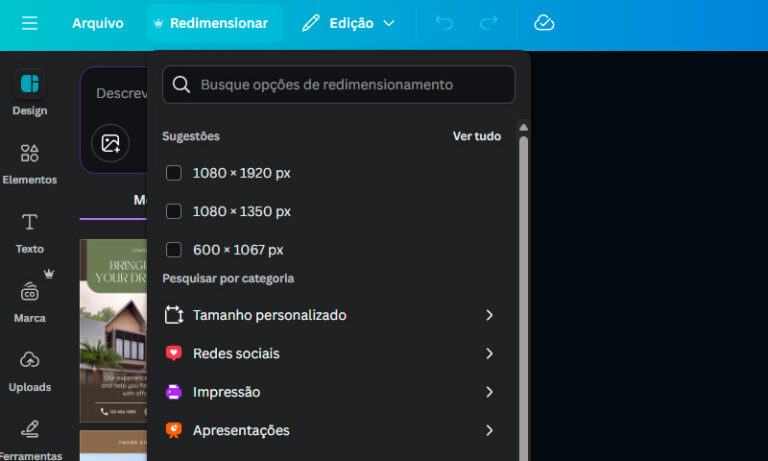
Task: Click the Impressão printer icon
Action: [x=174, y=392]
